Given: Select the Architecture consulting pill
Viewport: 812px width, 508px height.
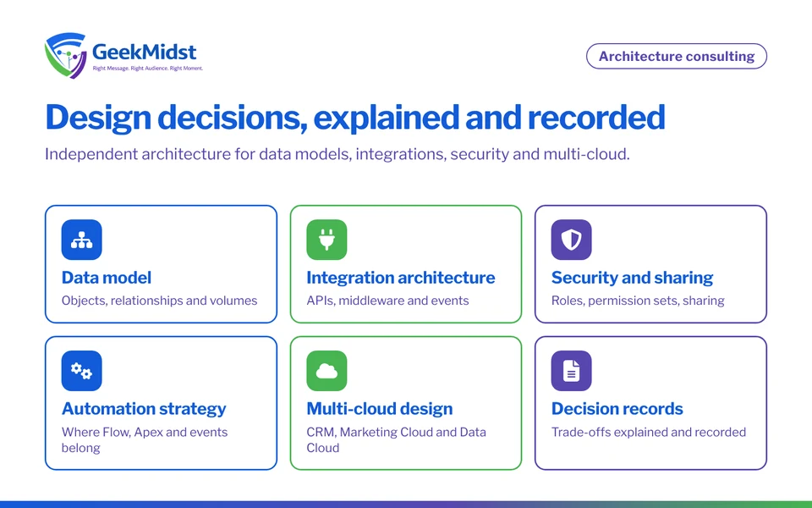Looking at the screenshot, I should pos(677,56).
